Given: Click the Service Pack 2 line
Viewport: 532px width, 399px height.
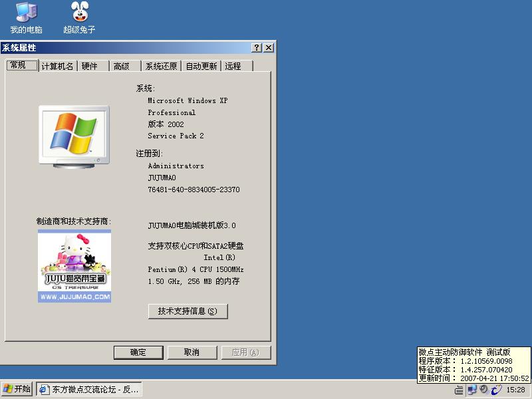Looking at the screenshot, I should [x=176, y=136].
